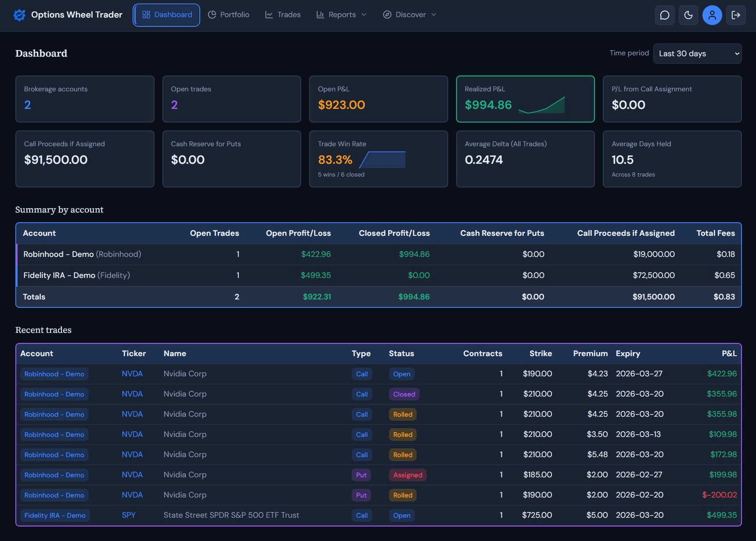This screenshot has height=541, width=756.
Task: Select the Realized P&L summary card
Action: [525, 99]
